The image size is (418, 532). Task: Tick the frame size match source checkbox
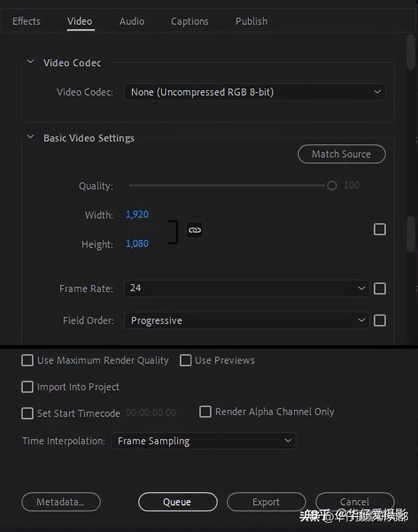tap(380, 229)
